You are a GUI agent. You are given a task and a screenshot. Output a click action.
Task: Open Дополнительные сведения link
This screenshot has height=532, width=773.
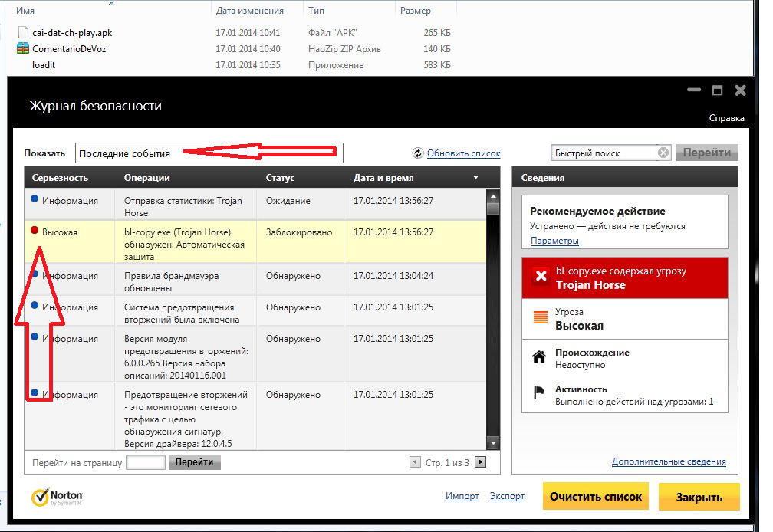[669, 461]
